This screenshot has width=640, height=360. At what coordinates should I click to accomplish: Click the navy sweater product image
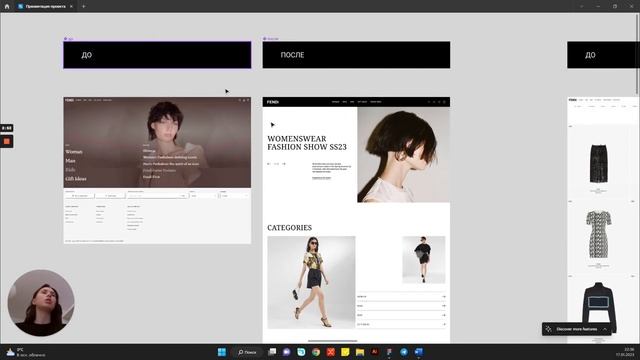click(599, 308)
